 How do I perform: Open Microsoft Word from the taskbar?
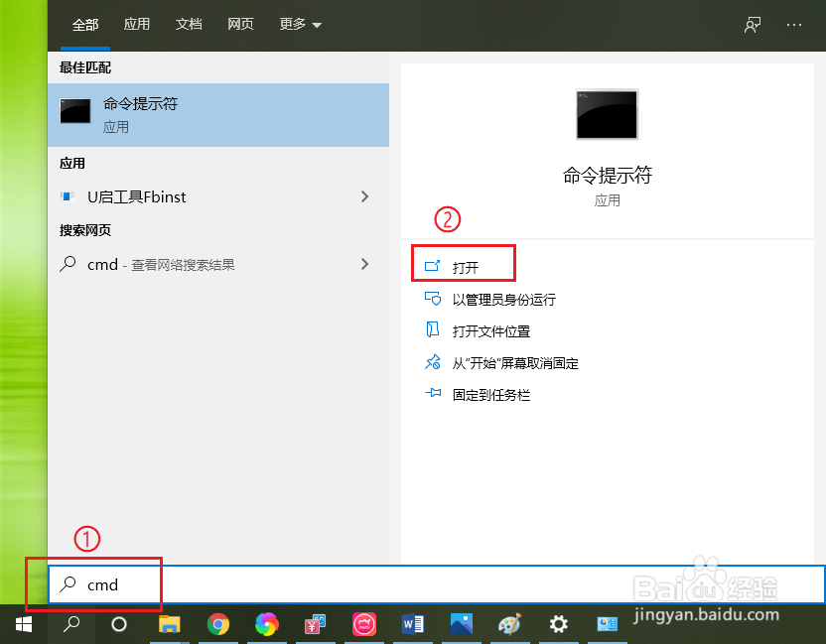tap(412, 625)
